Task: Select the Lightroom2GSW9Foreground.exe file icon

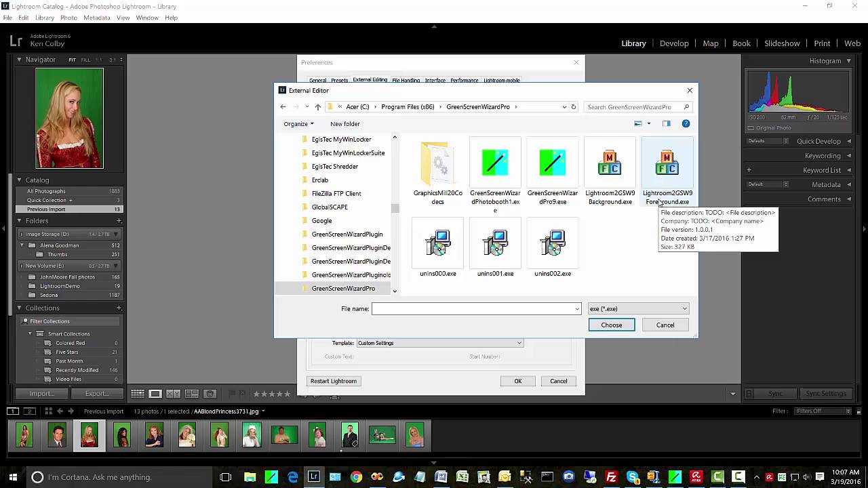Action: pos(667,163)
